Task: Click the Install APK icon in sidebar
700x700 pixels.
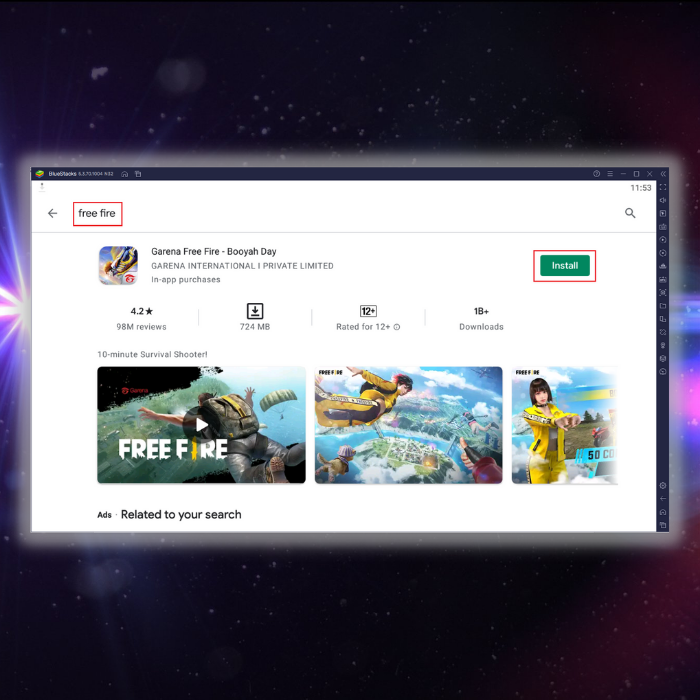Action: pyautogui.click(x=663, y=279)
